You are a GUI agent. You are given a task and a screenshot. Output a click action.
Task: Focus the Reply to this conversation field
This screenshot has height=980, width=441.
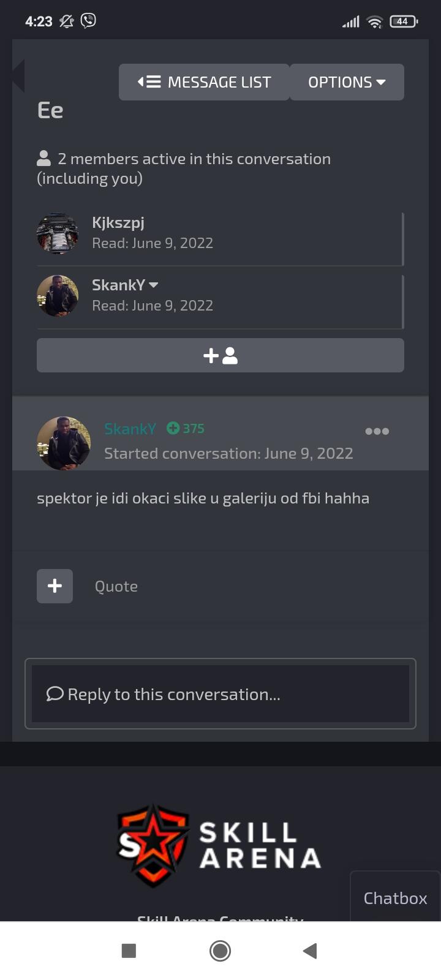221,694
